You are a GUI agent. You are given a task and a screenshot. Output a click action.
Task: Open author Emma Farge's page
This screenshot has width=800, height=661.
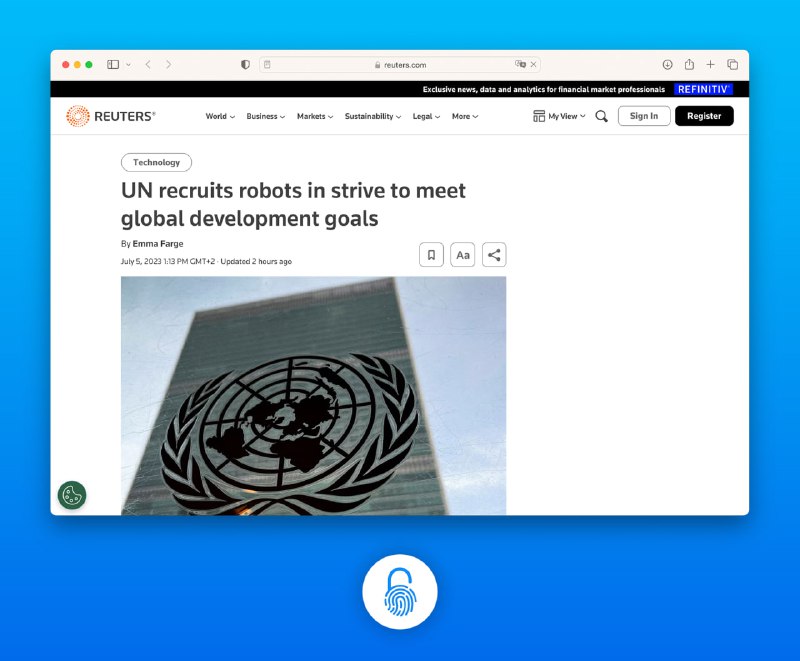point(158,243)
